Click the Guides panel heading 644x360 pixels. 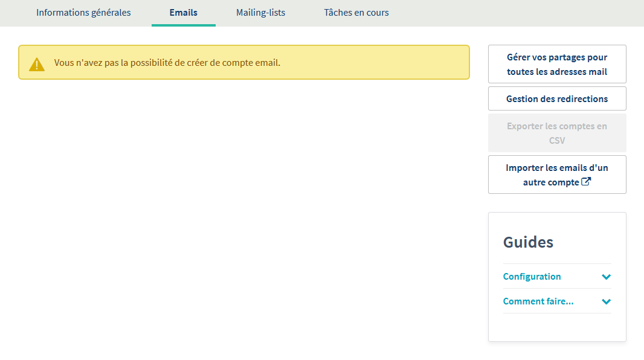click(x=528, y=242)
